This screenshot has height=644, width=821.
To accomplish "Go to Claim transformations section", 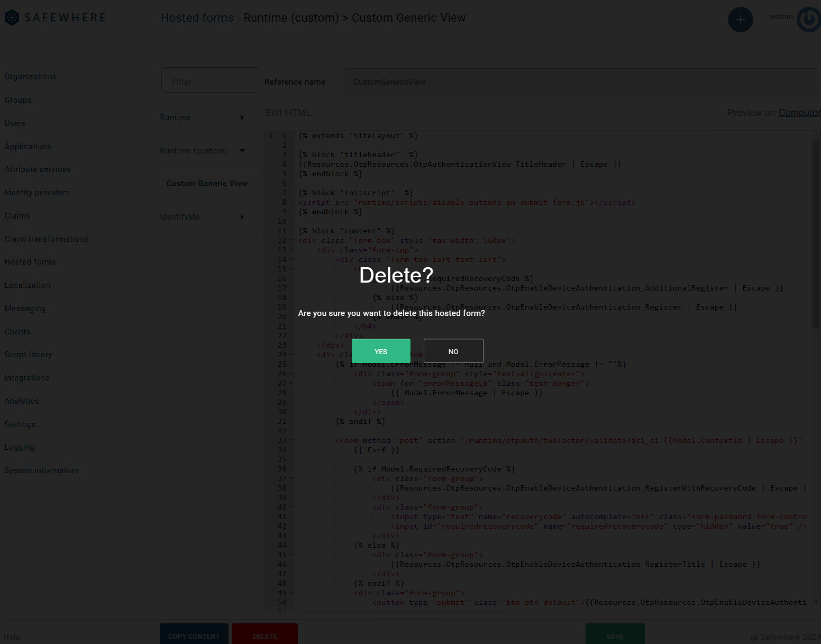I will click(x=47, y=239).
